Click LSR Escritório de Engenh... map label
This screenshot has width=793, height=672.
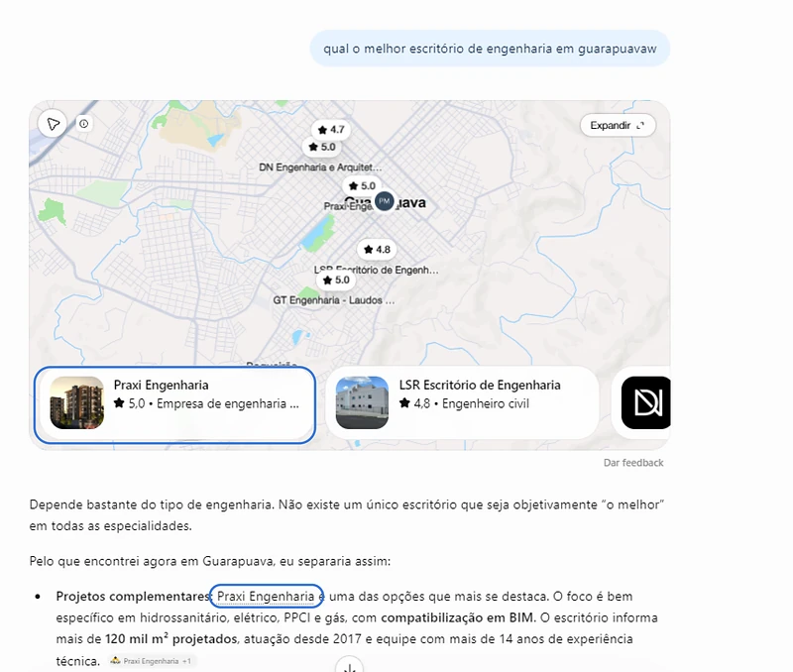point(377,270)
